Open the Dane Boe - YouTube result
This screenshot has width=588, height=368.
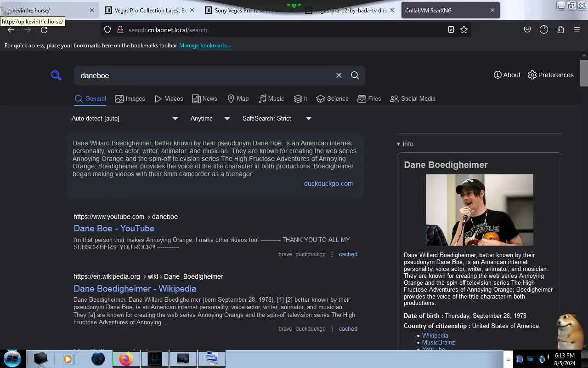coord(114,228)
